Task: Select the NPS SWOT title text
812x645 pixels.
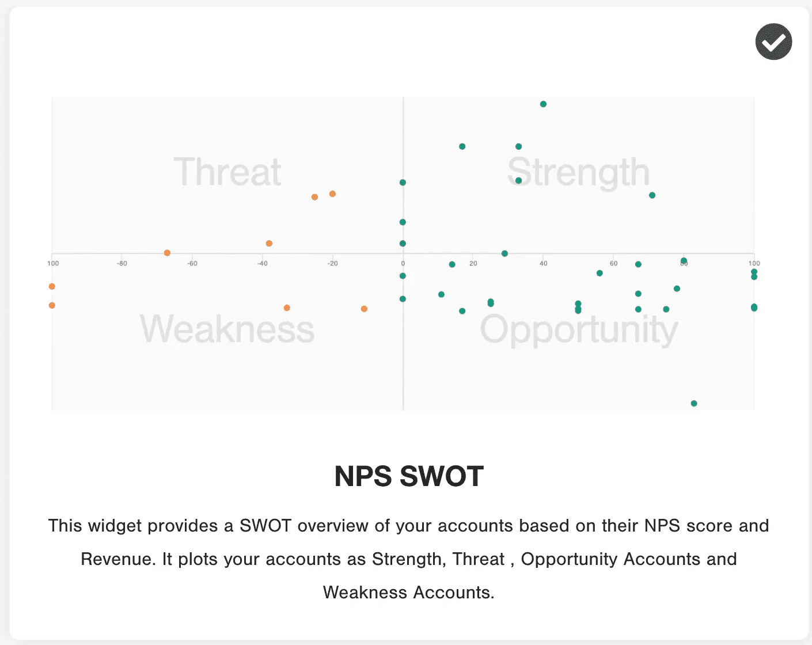Action: point(408,476)
